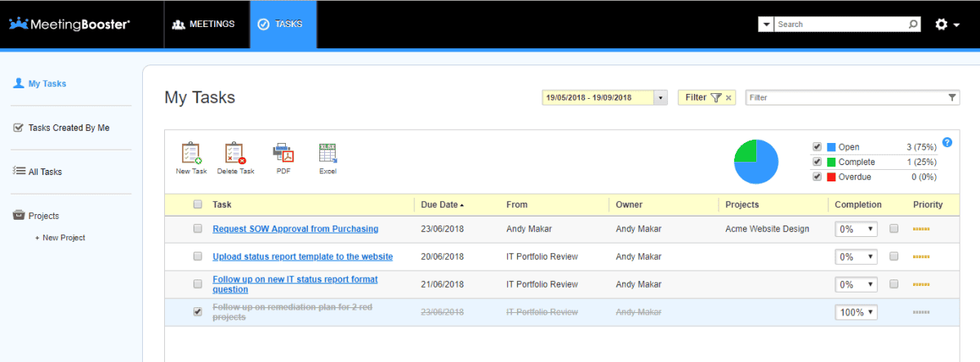Select Tasks Created By Me

(69, 127)
